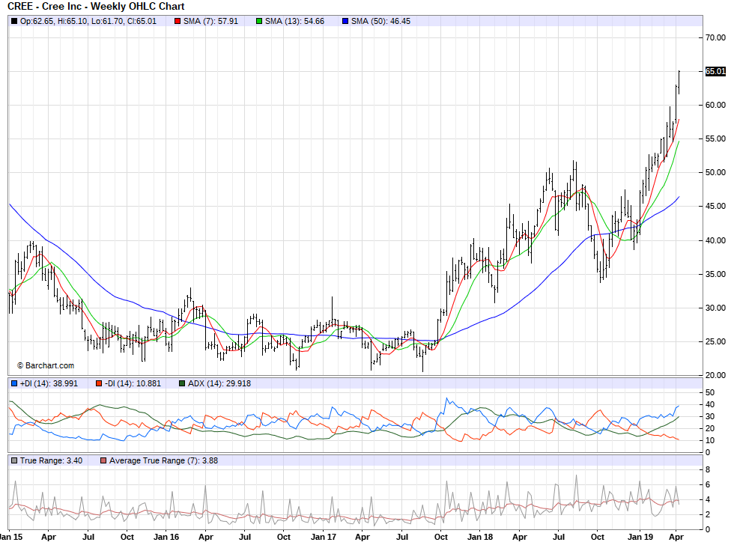Image resolution: width=734 pixels, height=560 pixels.
Task: Click the 30.00 price axis label
Action: click(715, 308)
